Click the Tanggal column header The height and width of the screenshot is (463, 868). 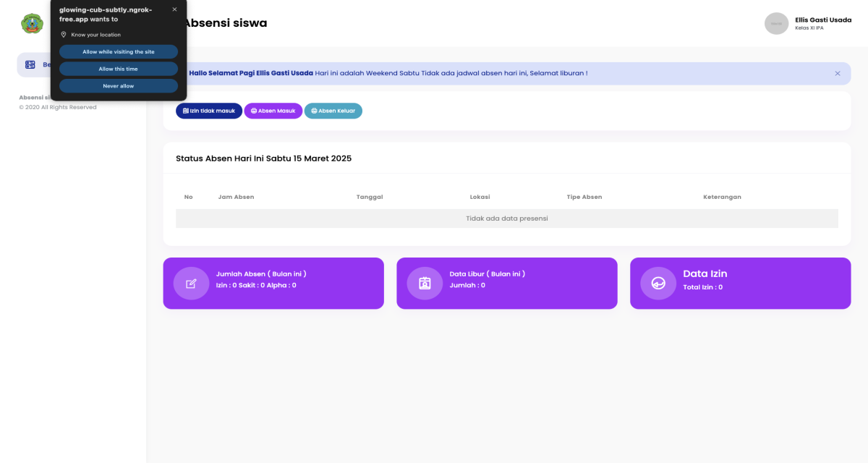370,197
